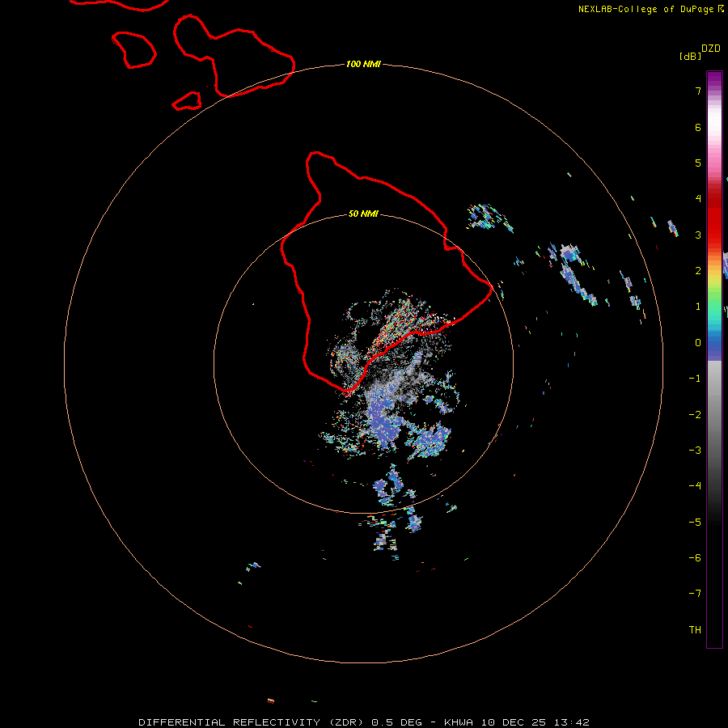
Task: Click the DZD color scale title
Action: [711, 49]
